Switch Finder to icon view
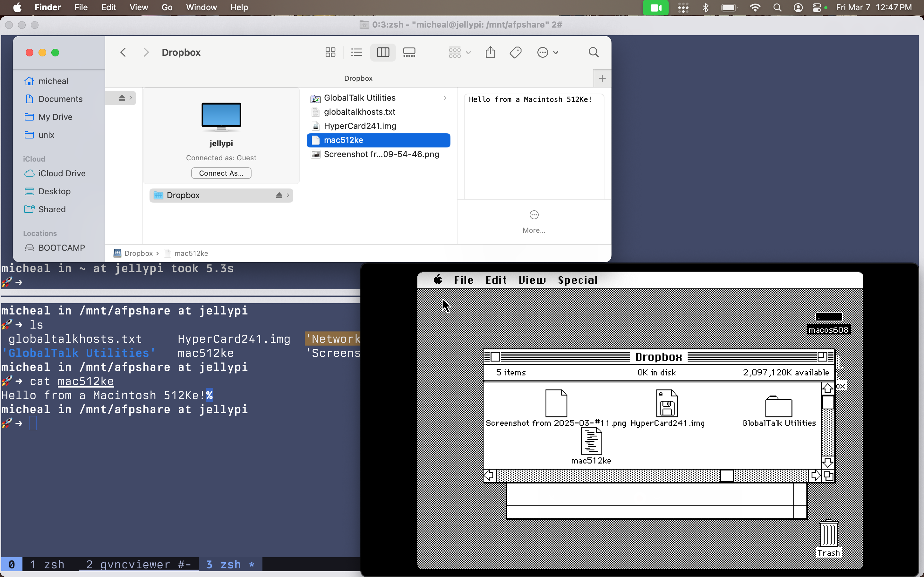Image resolution: width=924 pixels, height=577 pixels. (330, 52)
